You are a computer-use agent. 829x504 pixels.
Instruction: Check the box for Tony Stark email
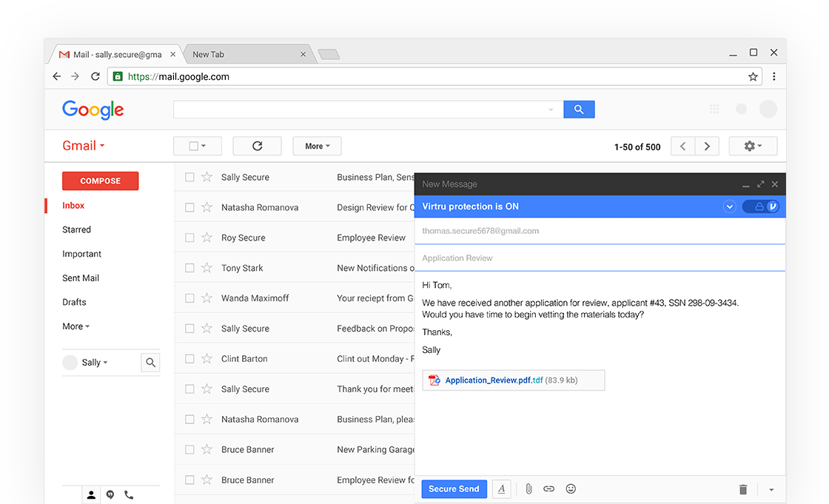[189, 268]
